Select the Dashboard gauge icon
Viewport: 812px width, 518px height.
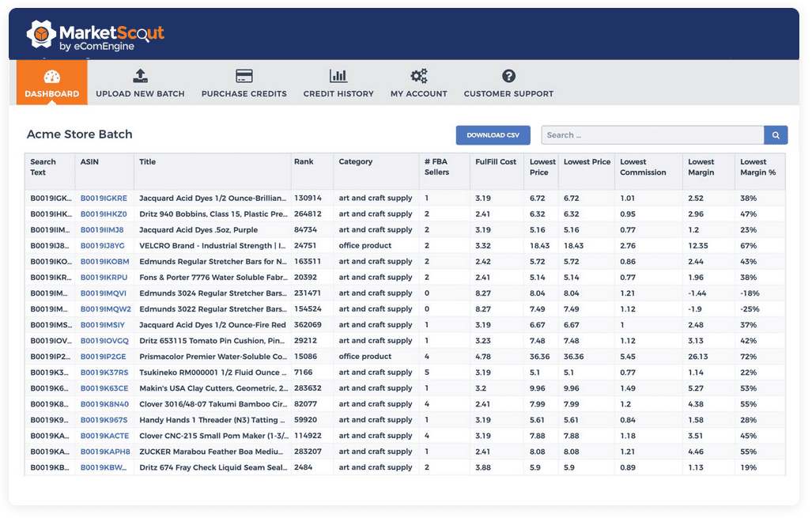tap(51, 77)
